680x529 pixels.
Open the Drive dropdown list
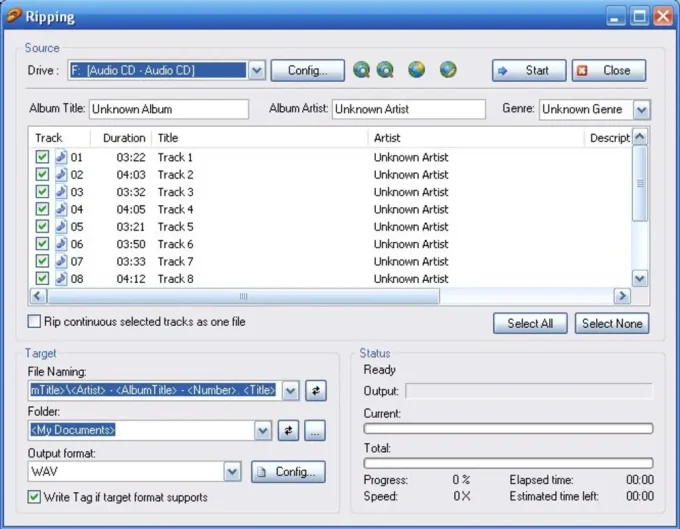257,71
